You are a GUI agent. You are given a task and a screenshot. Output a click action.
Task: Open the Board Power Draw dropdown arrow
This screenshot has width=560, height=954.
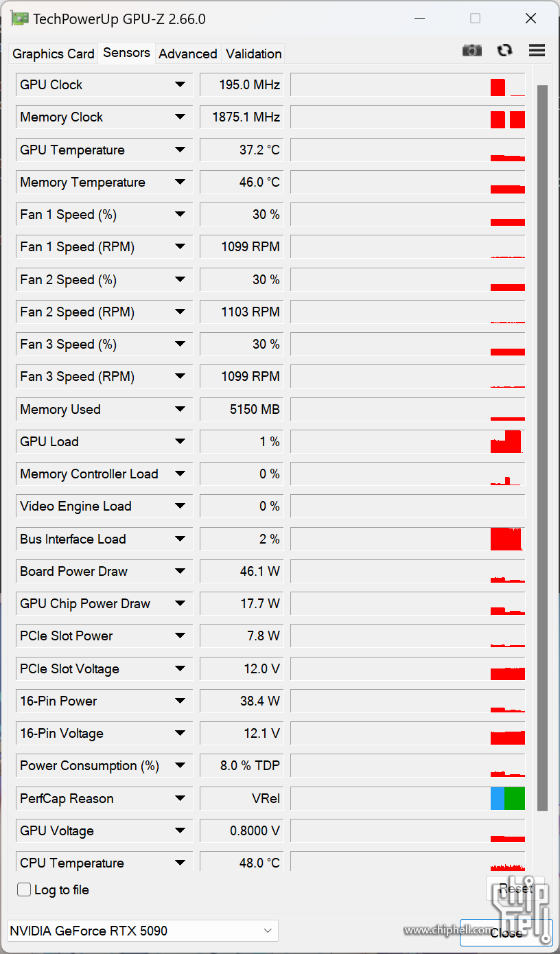click(180, 571)
